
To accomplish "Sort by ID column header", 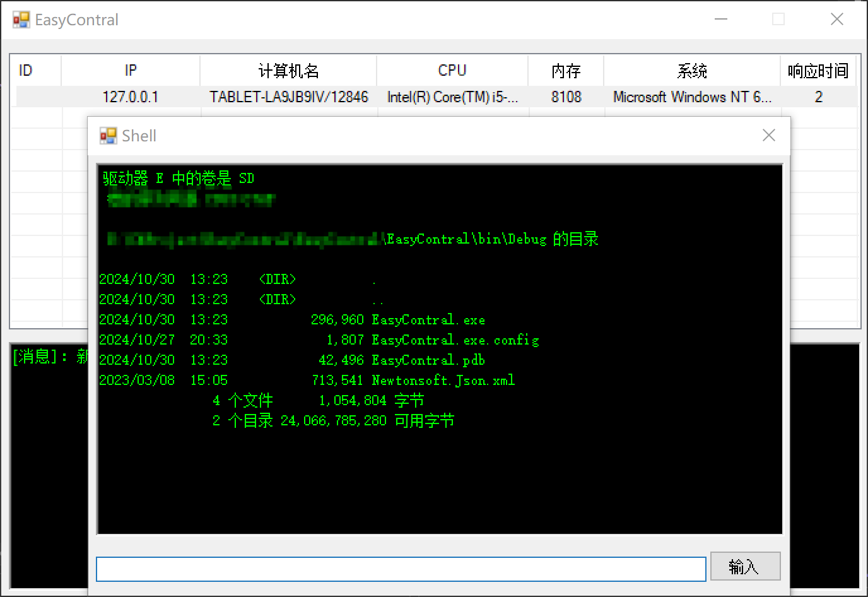I will 36,70.
